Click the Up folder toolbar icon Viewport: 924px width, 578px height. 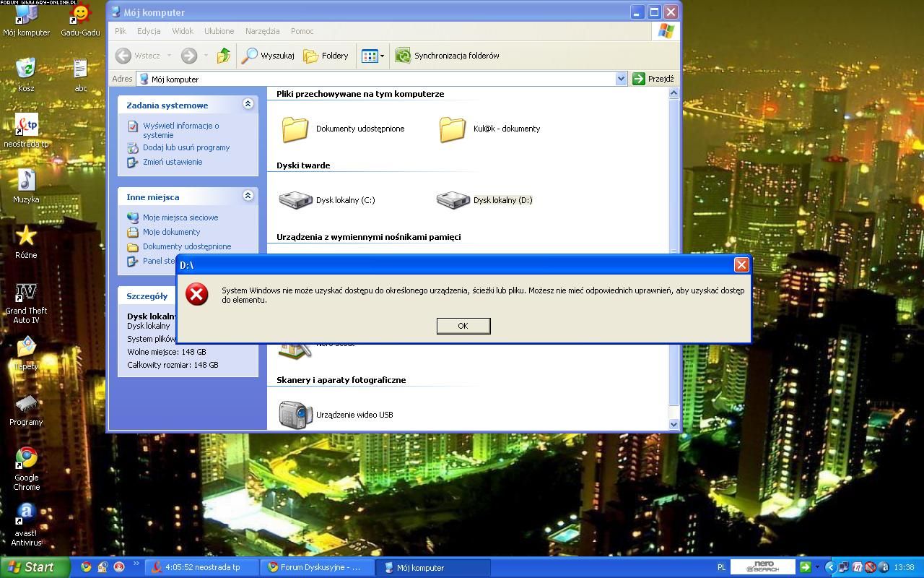224,56
